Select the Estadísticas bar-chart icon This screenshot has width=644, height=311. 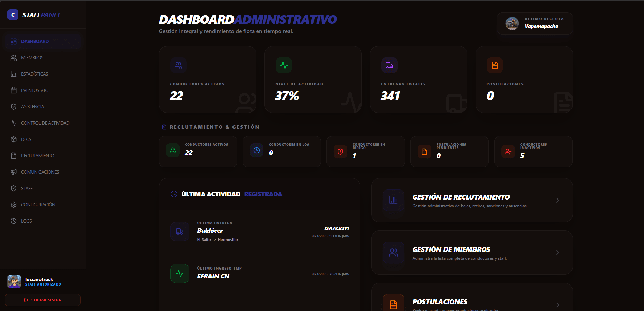[x=14, y=74]
